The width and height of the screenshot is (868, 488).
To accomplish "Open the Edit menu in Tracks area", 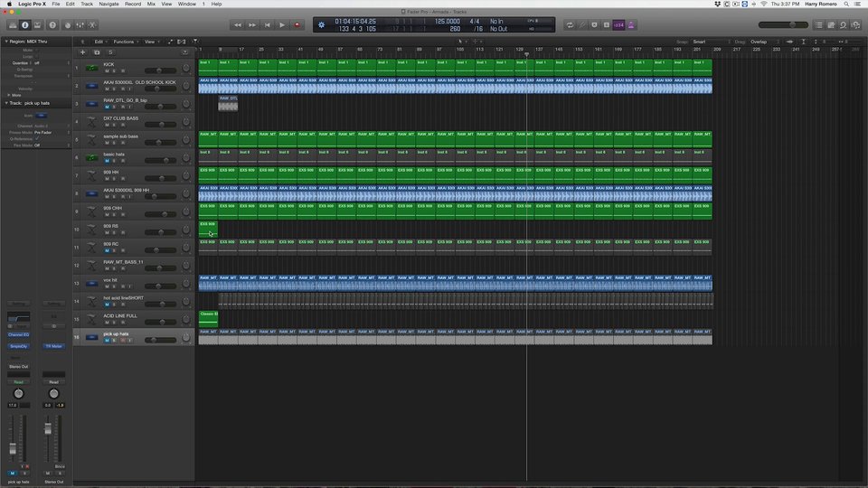I will point(99,42).
